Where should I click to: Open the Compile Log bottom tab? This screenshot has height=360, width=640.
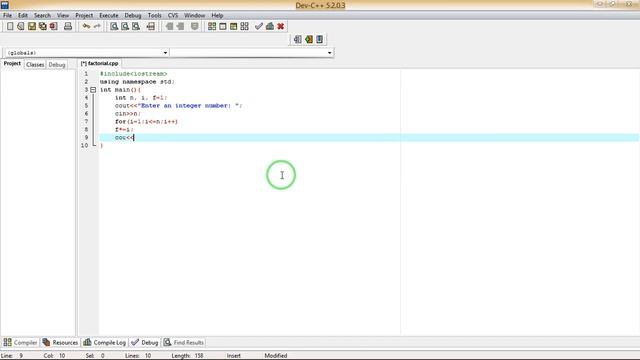click(x=104, y=342)
